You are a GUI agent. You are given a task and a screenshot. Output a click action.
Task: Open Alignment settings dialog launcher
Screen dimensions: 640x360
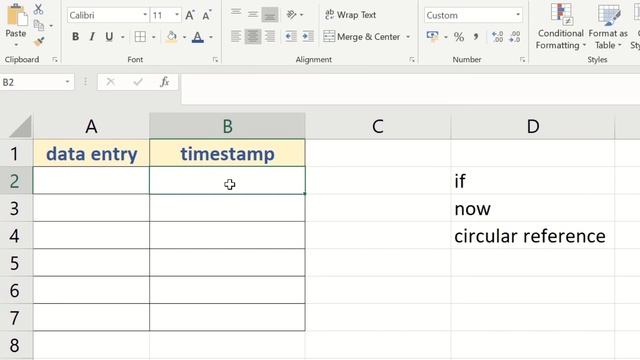pos(412,60)
